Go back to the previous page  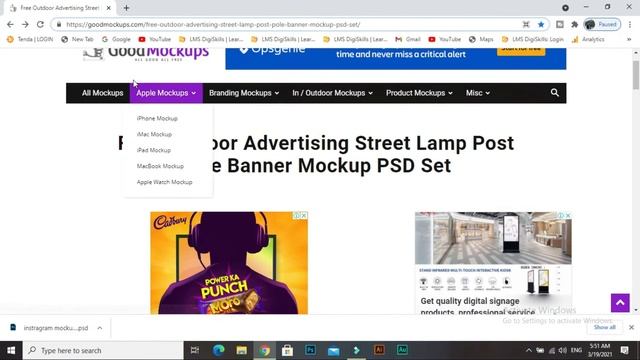coord(10,24)
